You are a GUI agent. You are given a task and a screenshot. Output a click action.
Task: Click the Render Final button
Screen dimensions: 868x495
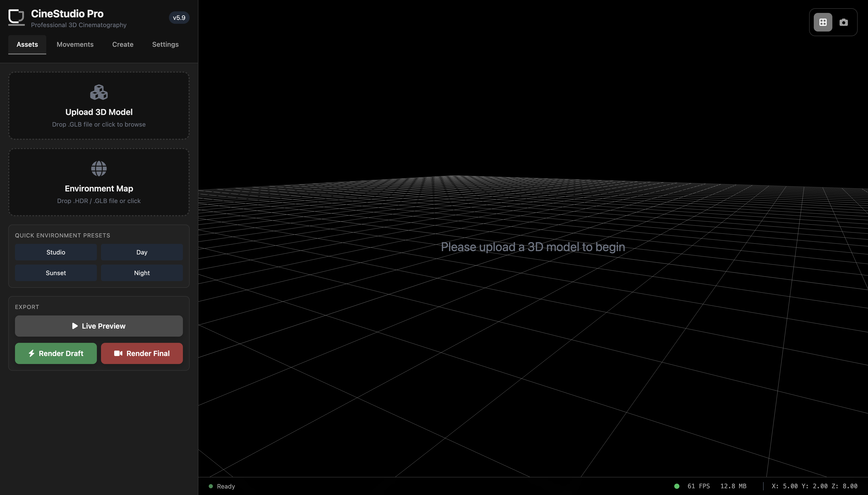pyautogui.click(x=142, y=354)
